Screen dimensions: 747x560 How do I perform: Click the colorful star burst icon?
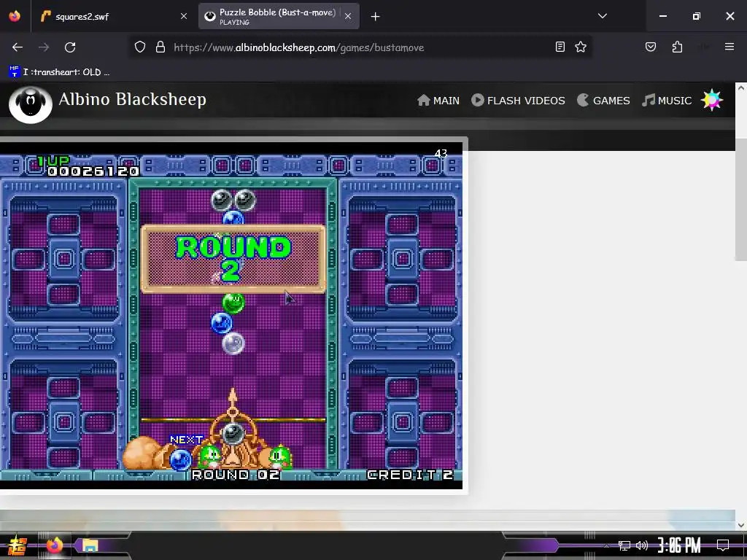point(712,100)
